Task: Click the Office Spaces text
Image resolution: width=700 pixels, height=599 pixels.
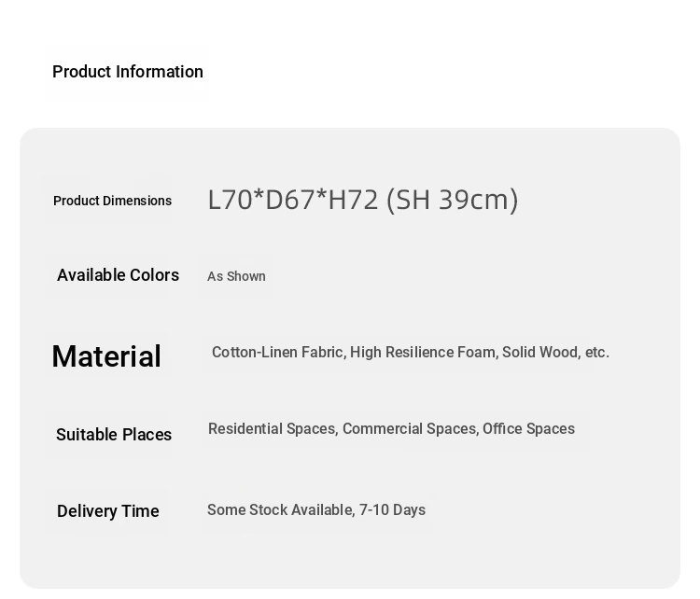Action: point(528,428)
